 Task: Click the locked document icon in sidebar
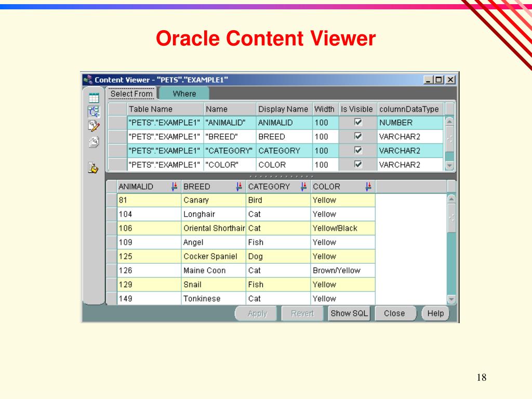pos(94,168)
